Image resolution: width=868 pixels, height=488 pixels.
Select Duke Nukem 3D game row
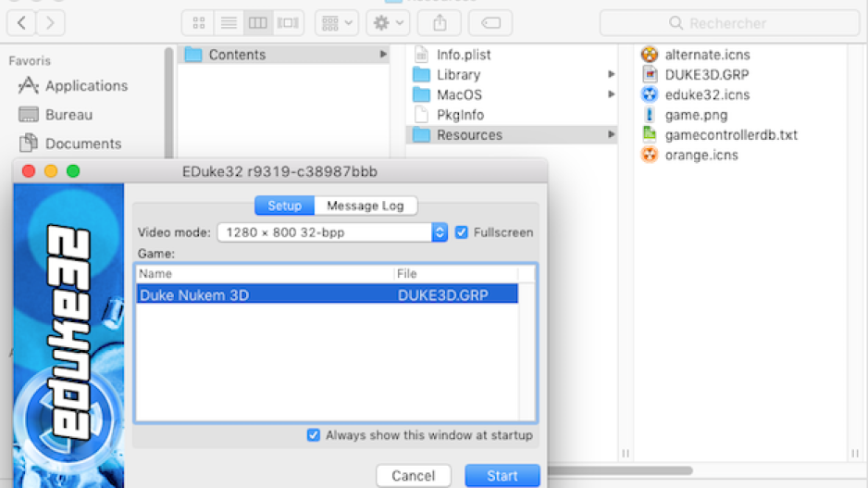(x=328, y=294)
